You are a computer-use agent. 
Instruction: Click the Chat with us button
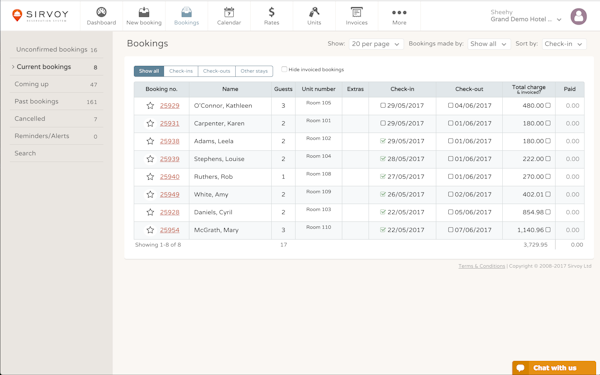coord(554,368)
